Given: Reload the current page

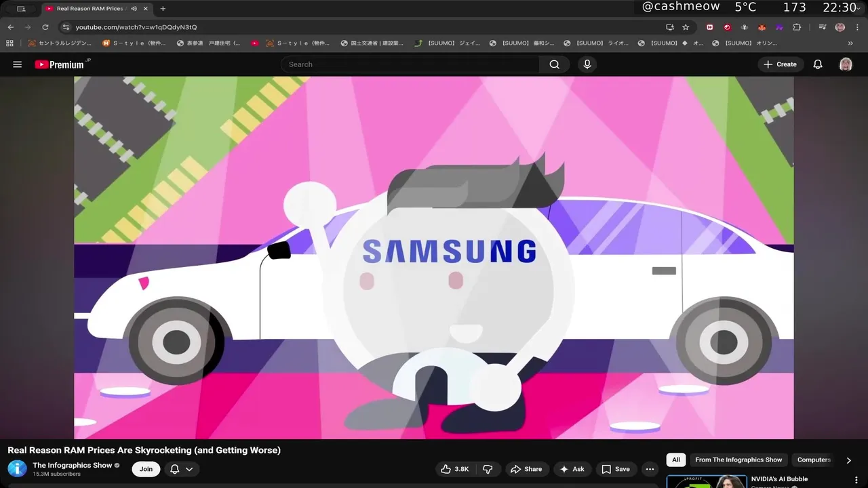Looking at the screenshot, I should 45,27.
